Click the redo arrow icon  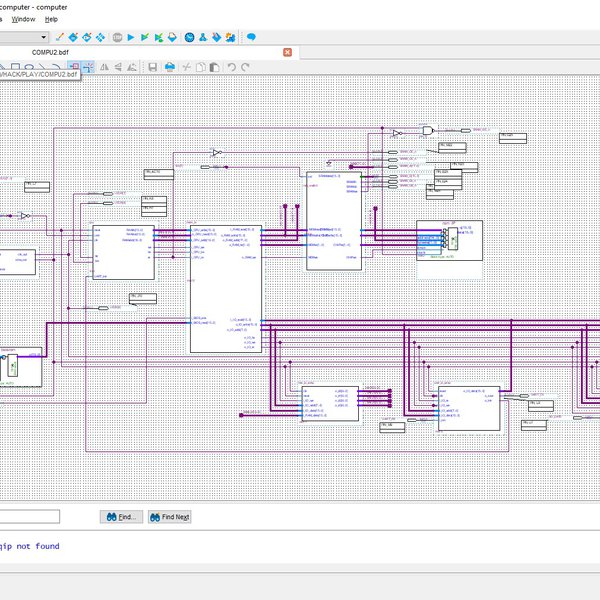coord(246,67)
